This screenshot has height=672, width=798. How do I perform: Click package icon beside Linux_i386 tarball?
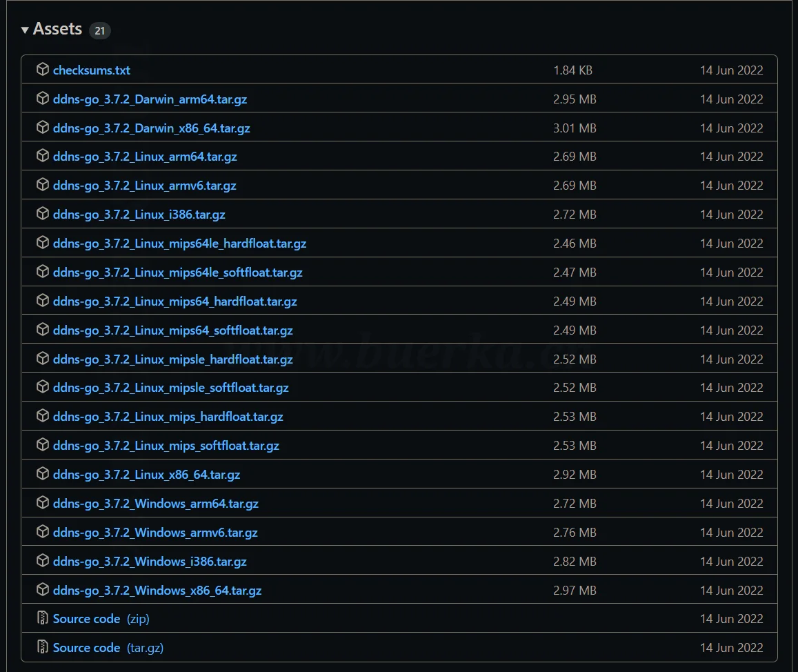(43, 215)
